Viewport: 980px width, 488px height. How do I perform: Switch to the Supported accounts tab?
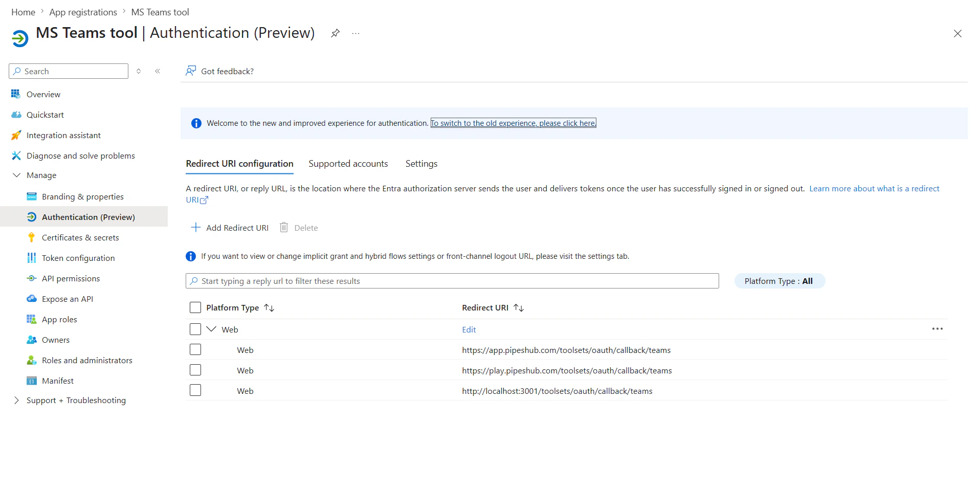(348, 163)
